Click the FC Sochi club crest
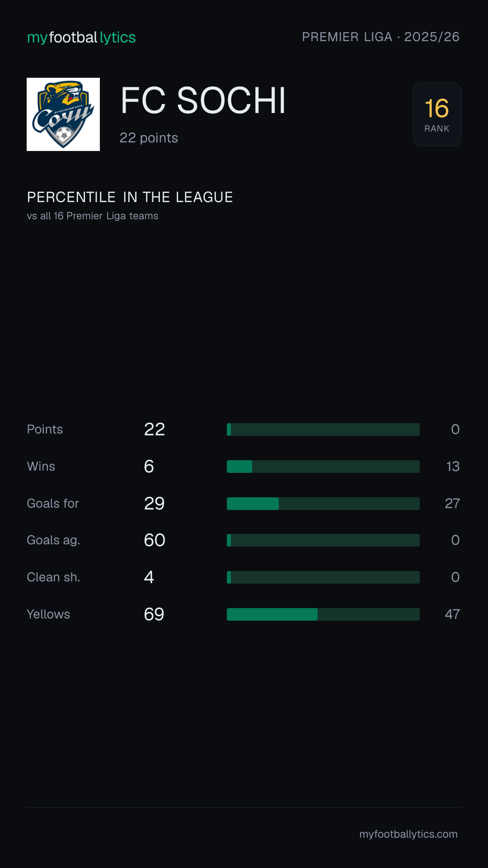The image size is (488, 868). [63, 114]
